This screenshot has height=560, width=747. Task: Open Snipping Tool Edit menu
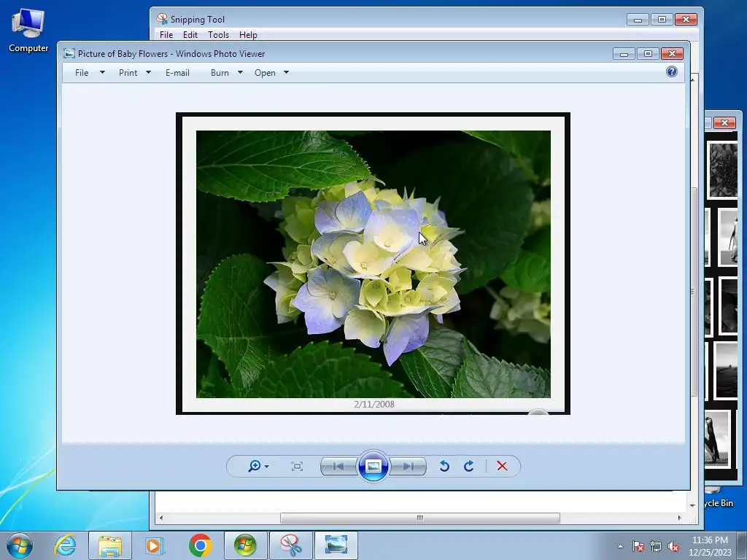(190, 34)
